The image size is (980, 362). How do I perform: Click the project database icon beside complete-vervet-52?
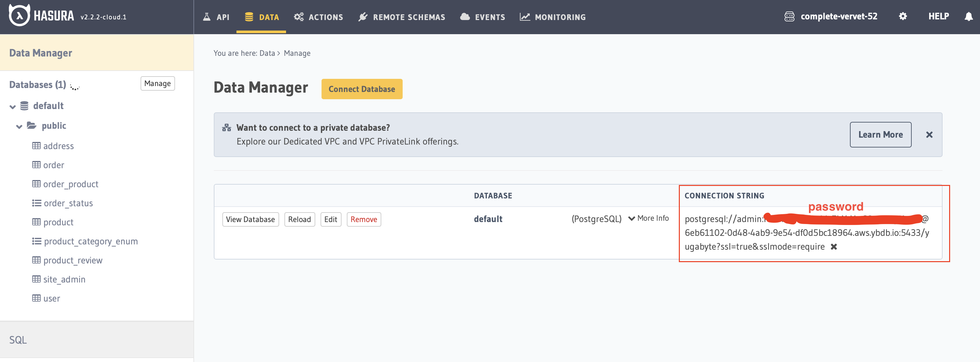[x=791, y=16]
